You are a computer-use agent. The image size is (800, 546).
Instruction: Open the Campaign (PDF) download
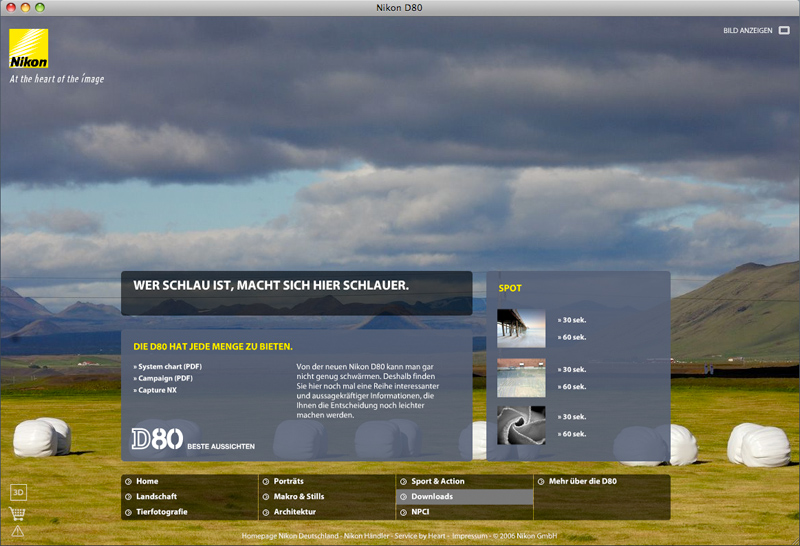click(x=163, y=378)
